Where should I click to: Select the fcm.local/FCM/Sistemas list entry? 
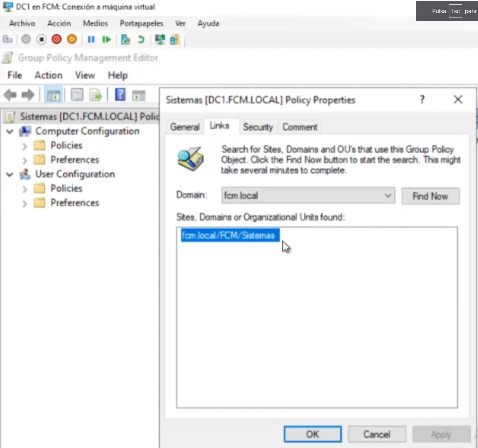pos(228,235)
